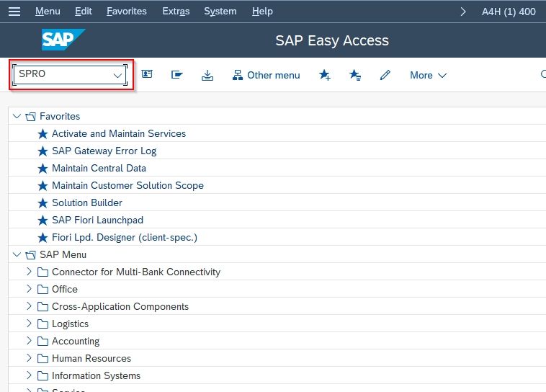
Task: Select the Favorites root label
Action: coord(60,117)
